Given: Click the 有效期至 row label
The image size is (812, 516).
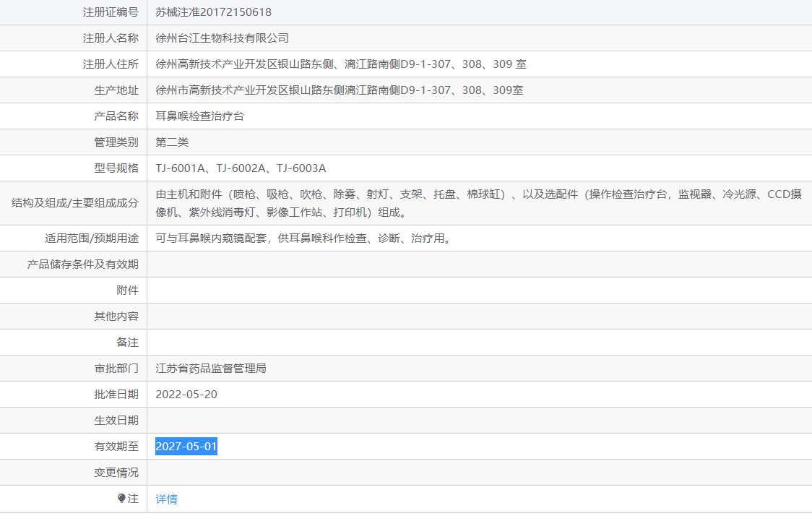Looking at the screenshot, I should (x=116, y=446).
